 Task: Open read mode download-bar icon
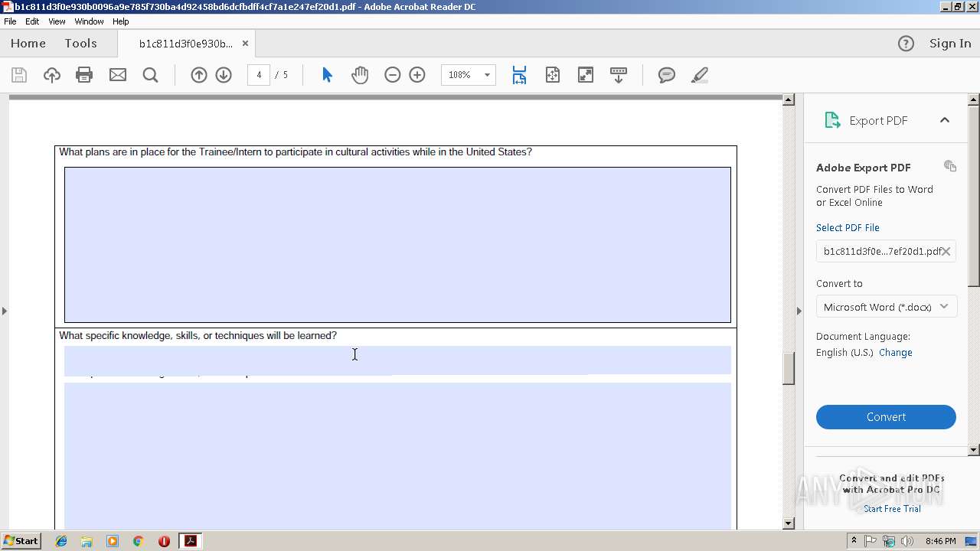[x=619, y=75]
